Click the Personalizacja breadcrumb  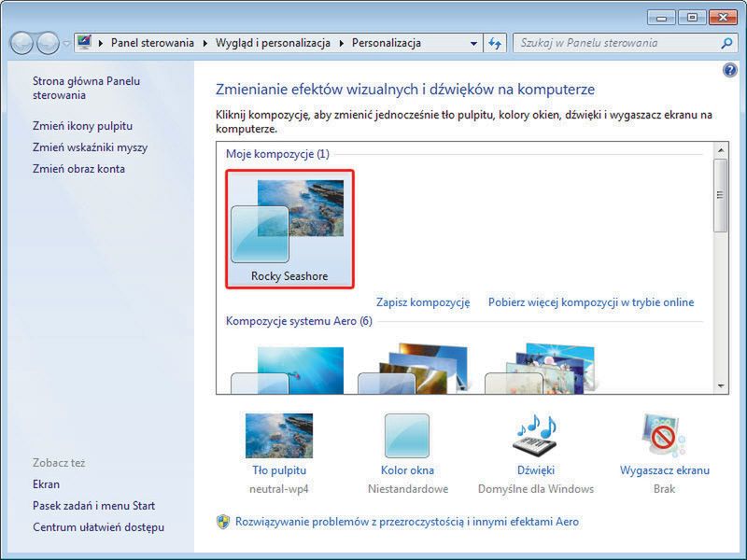click(387, 43)
